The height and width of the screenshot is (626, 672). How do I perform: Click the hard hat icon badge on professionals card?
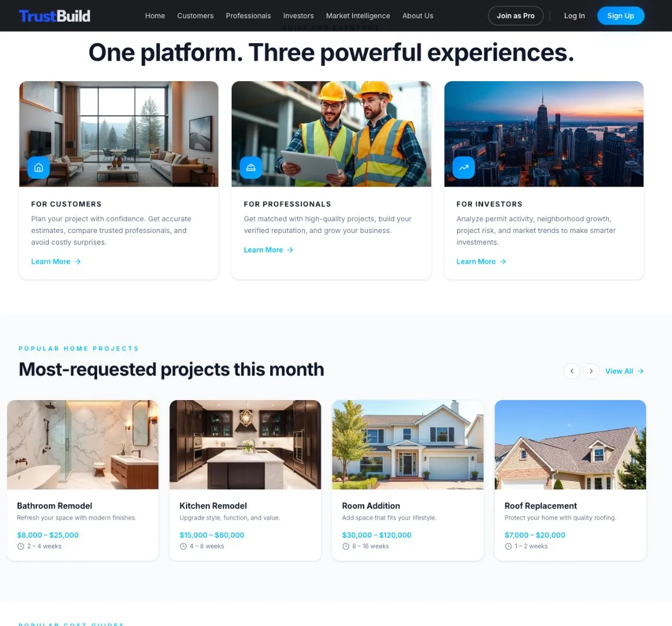[x=251, y=168]
